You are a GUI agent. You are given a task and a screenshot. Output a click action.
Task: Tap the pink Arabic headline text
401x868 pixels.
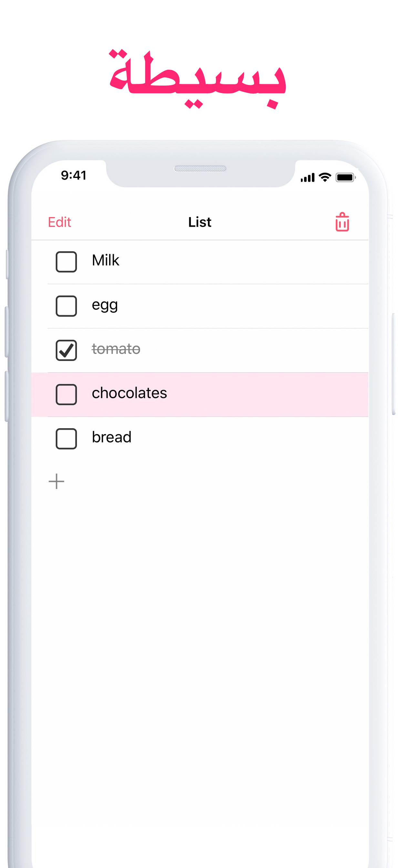198,79
